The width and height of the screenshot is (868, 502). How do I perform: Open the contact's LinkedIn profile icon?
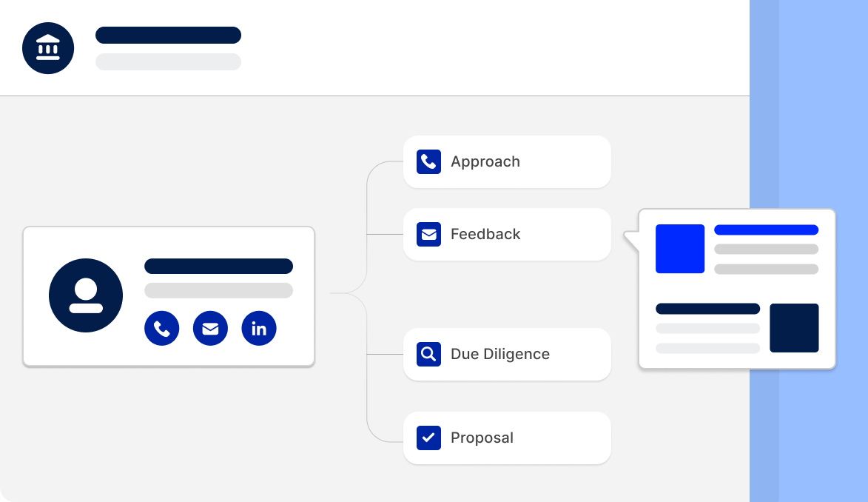tap(259, 329)
